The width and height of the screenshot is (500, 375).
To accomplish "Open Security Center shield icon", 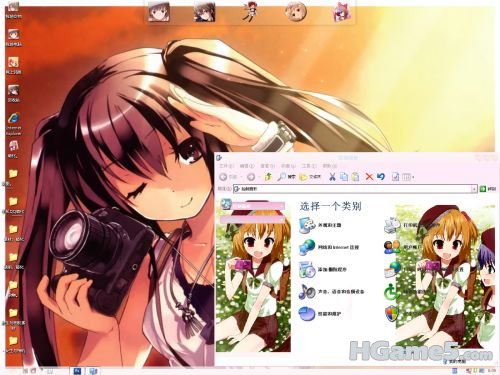I will [x=392, y=314].
